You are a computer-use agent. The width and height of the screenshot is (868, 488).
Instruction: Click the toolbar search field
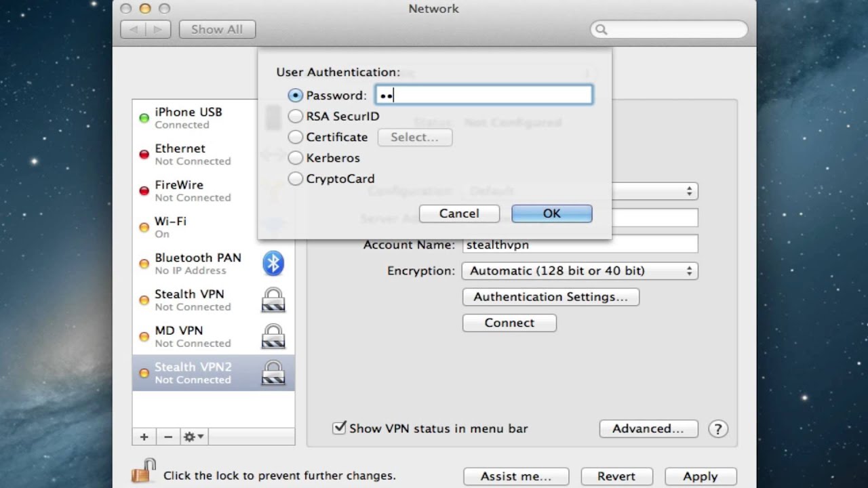[x=669, y=30]
